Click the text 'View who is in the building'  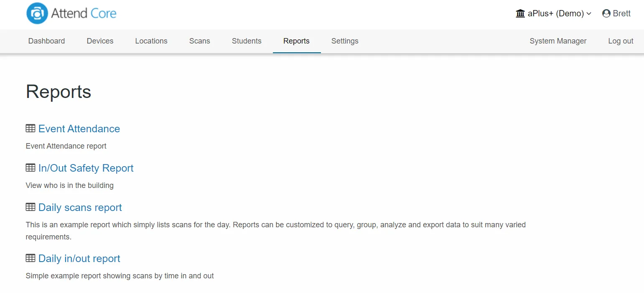point(70,185)
